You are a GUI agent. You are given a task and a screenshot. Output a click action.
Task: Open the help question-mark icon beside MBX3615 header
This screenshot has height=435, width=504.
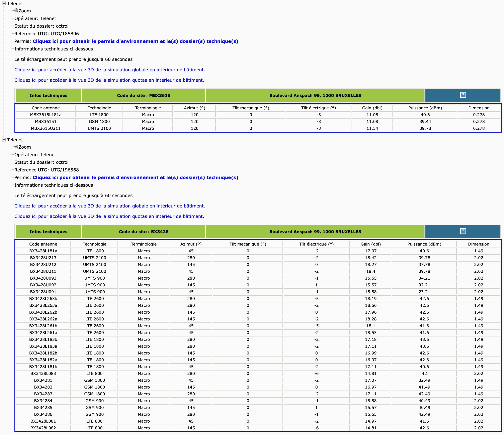[x=463, y=95]
